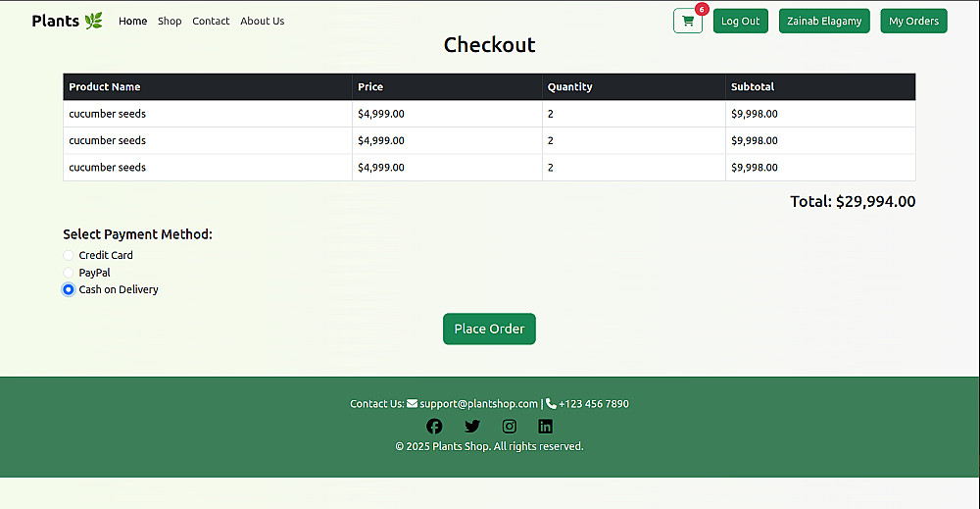Open Zainab Elagamy profile button
Viewport: 980px width, 509px height.
(x=824, y=21)
